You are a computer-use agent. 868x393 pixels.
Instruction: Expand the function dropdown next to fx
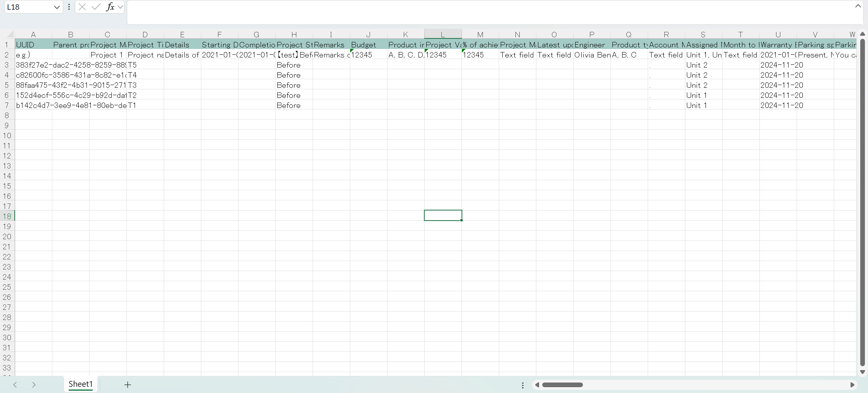click(120, 7)
